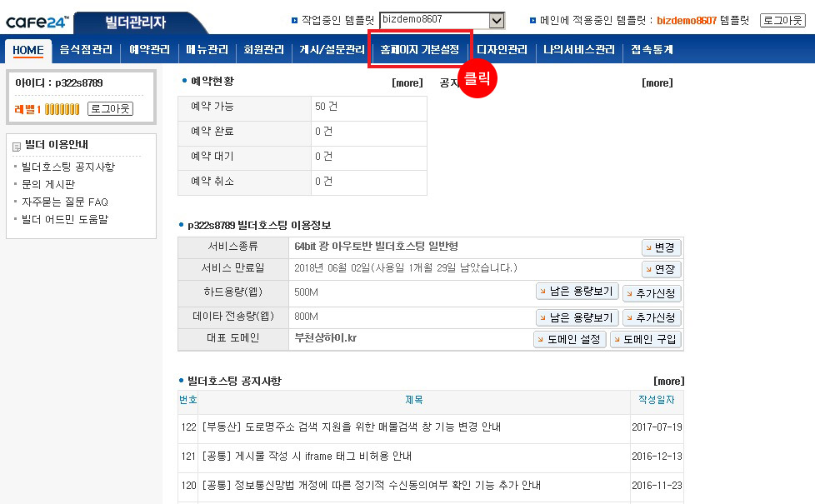Open 홈페이지 기본설정 menu
This screenshot has height=504, width=815.
[x=419, y=50]
